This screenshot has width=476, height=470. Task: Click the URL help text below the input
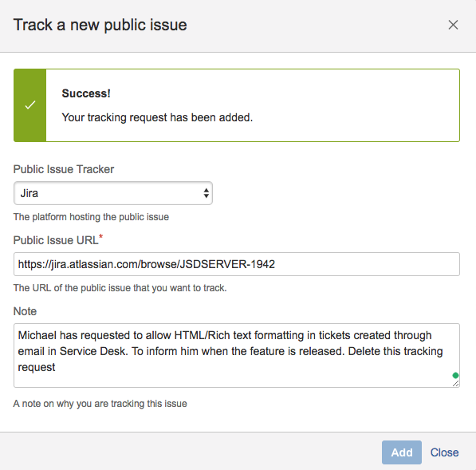point(120,288)
